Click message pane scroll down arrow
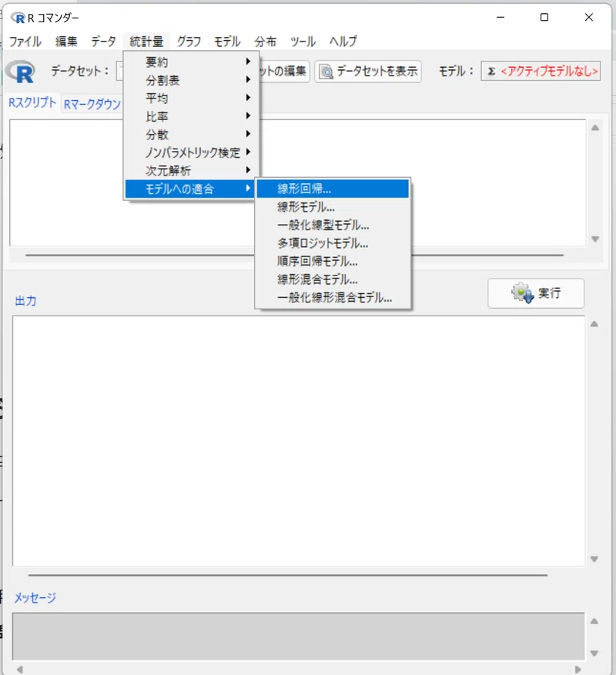This screenshot has height=675, width=616. 594,653
